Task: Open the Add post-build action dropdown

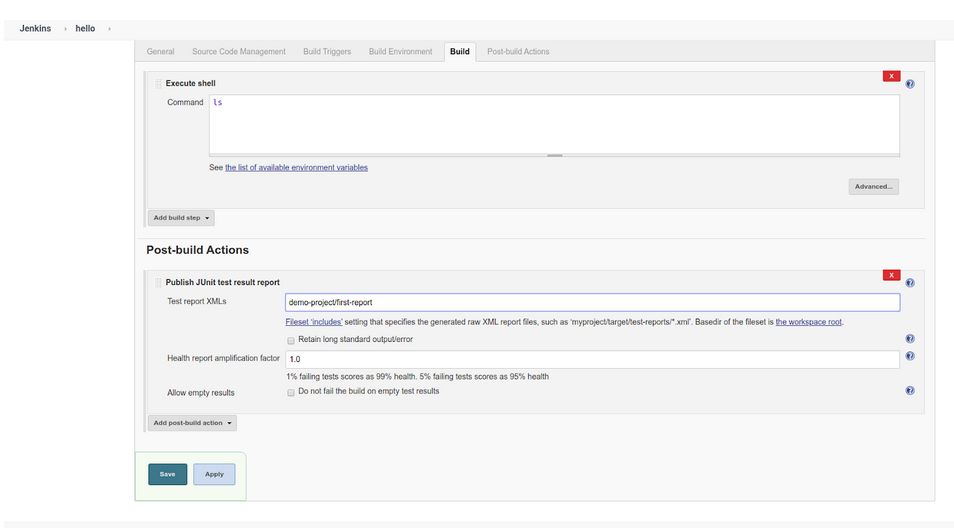Action: [192, 423]
